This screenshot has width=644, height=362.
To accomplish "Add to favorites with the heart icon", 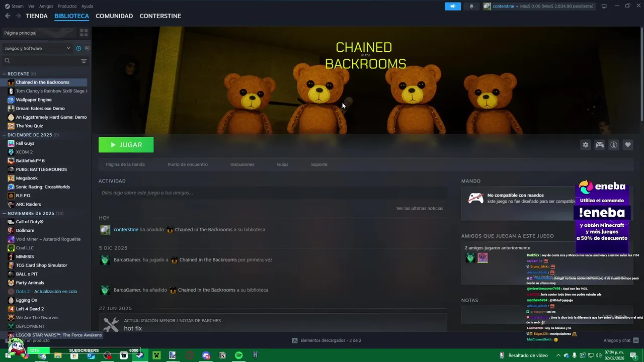I will (x=628, y=145).
